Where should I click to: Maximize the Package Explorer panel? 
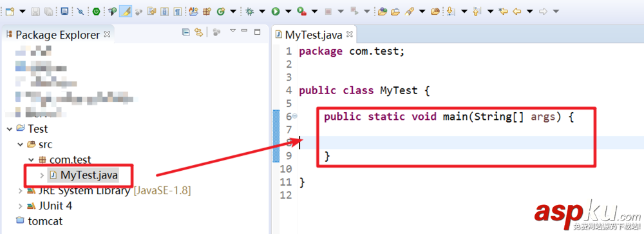258,32
